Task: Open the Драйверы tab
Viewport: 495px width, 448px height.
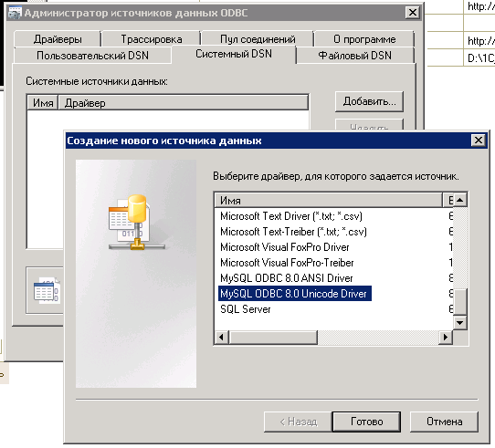Action: 58,39
